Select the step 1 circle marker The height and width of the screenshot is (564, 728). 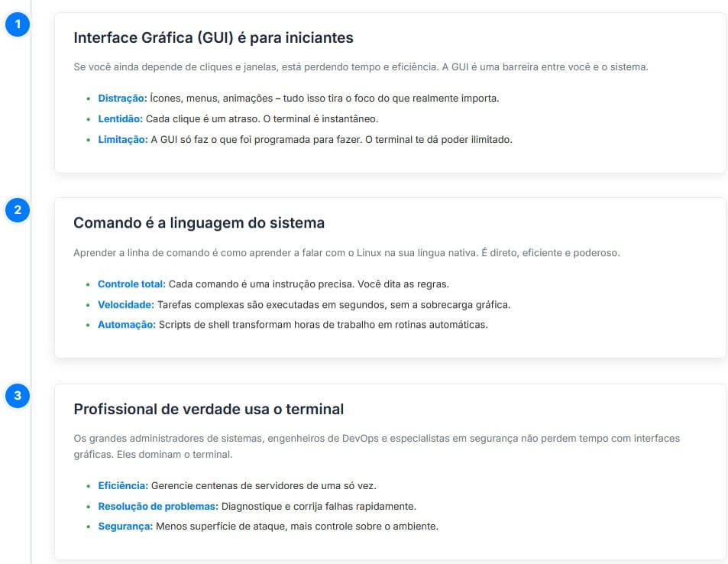(18, 24)
